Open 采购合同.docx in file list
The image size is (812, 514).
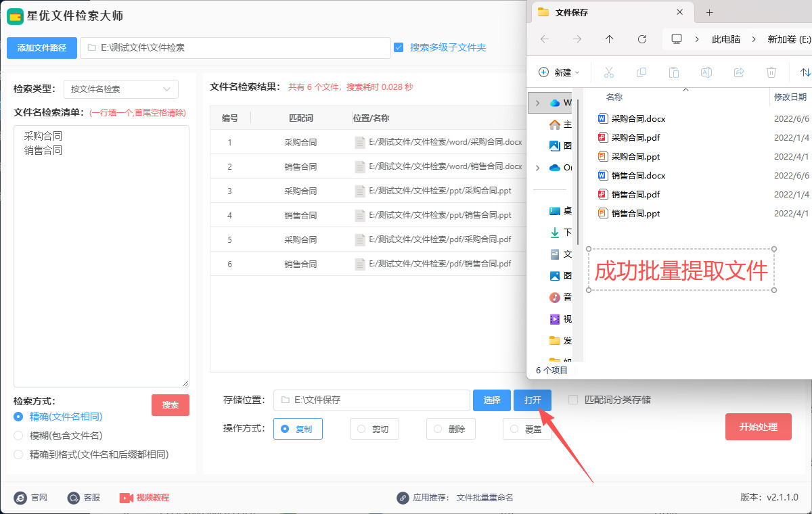[638, 118]
